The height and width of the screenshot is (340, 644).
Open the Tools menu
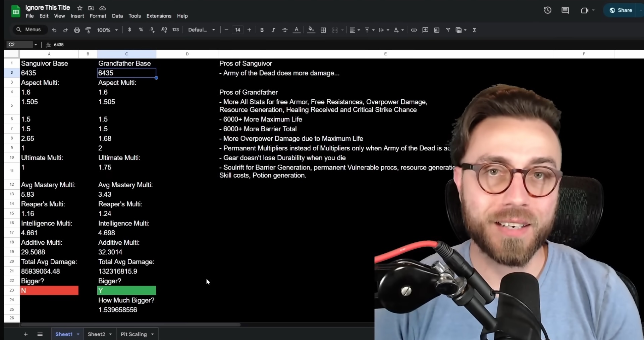click(135, 16)
